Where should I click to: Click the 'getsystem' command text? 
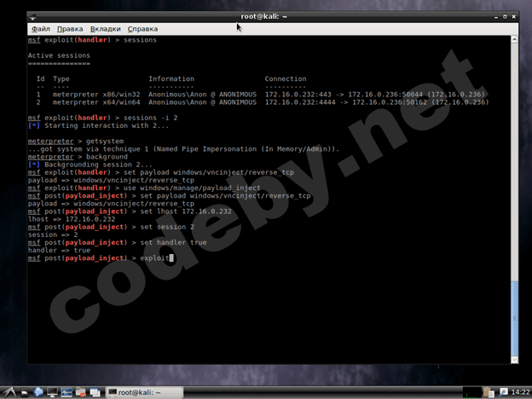click(105, 142)
